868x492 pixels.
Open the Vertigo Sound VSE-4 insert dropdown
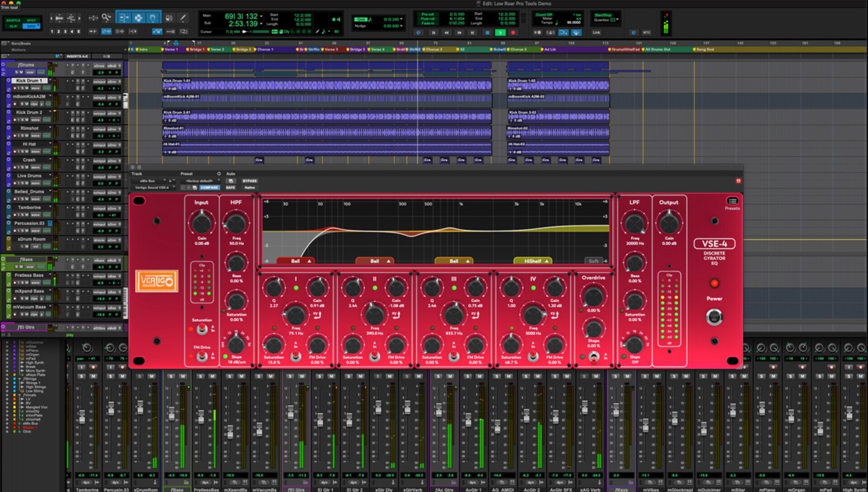154,187
